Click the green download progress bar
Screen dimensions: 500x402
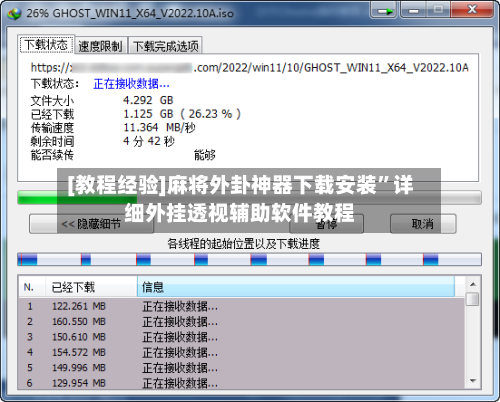[x=249, y=197]
